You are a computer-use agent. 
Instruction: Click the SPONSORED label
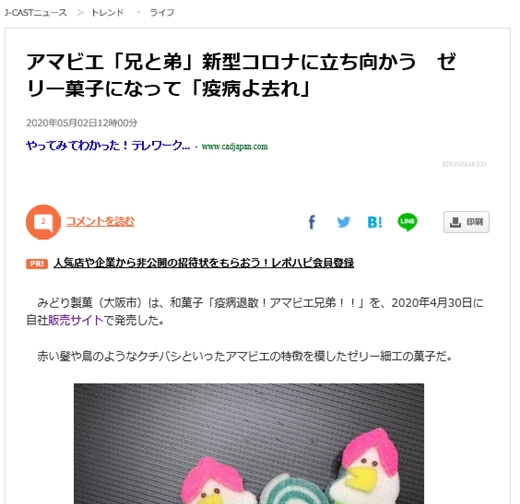[x=464, y=164]
